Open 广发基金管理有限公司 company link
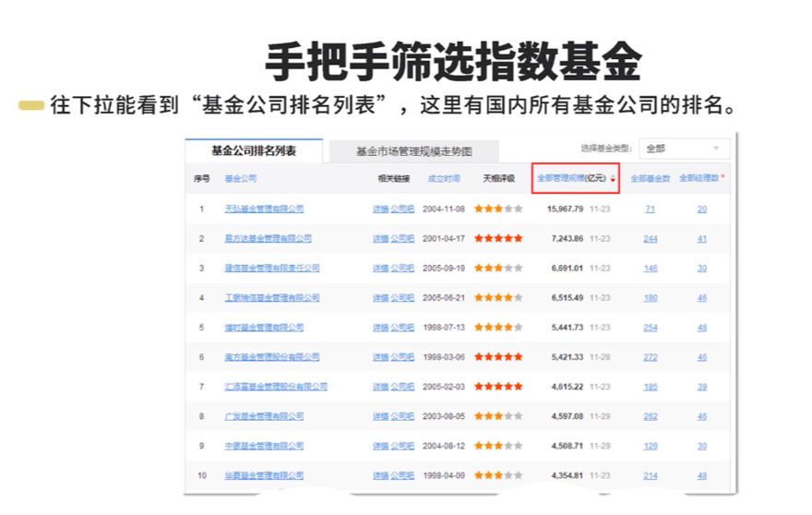The height and width of the screenshot is (515, 812). click(x=264, y=416)
